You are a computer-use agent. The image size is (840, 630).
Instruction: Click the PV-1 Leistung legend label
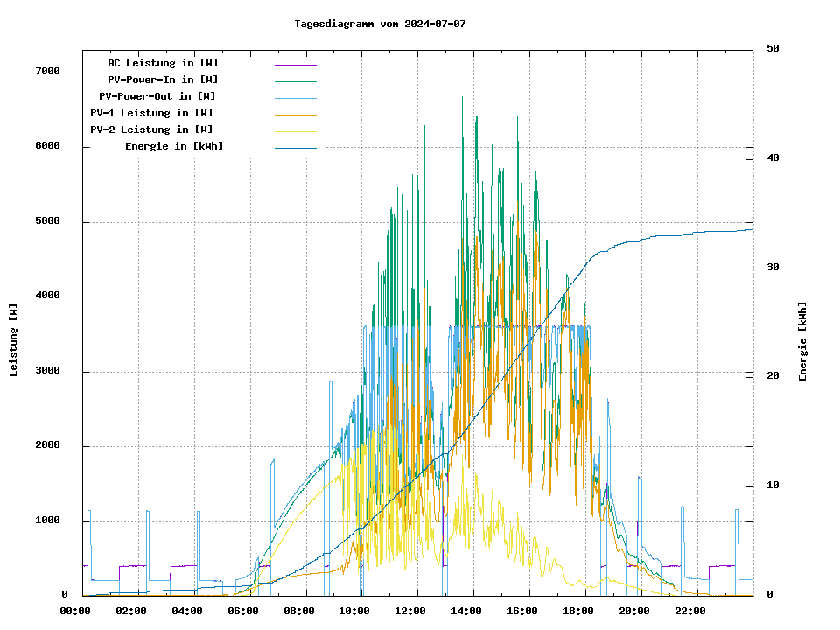coord(151,113)
